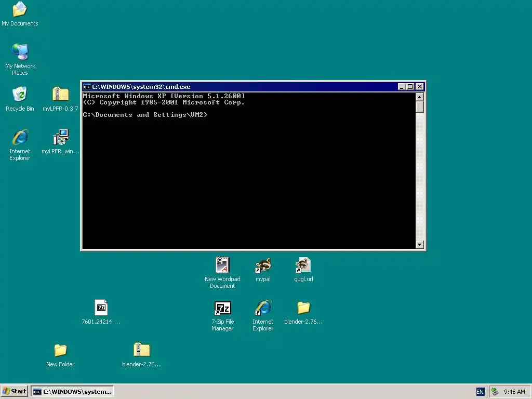Click the cmd vertical scrollbar thumb
Image resolution: width=532 pixels, height=399 pixels.
click(420, 107)
